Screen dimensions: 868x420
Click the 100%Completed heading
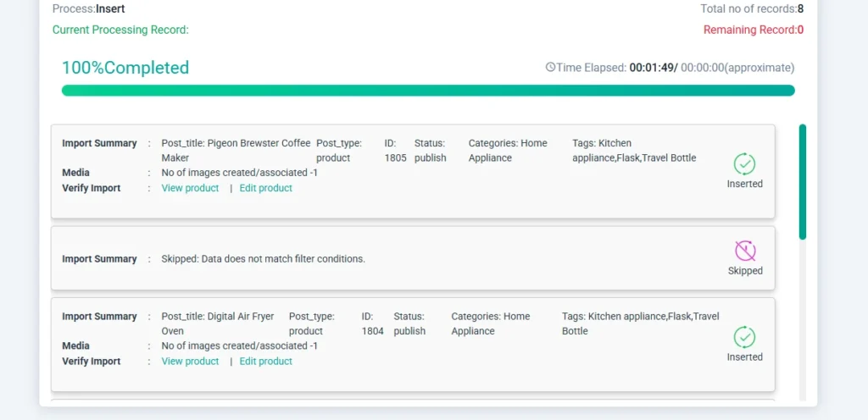click(x=125, y=68)
